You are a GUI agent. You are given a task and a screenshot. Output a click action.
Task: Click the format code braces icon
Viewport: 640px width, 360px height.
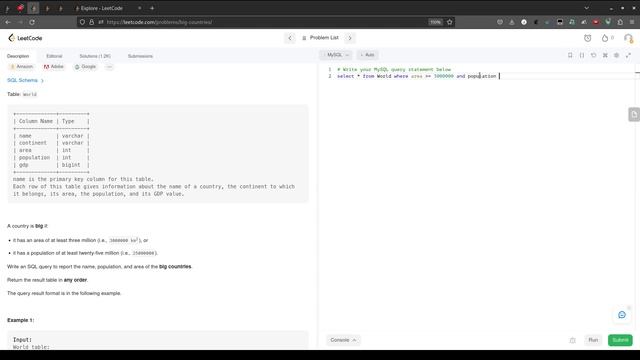[x=582, y=55]
